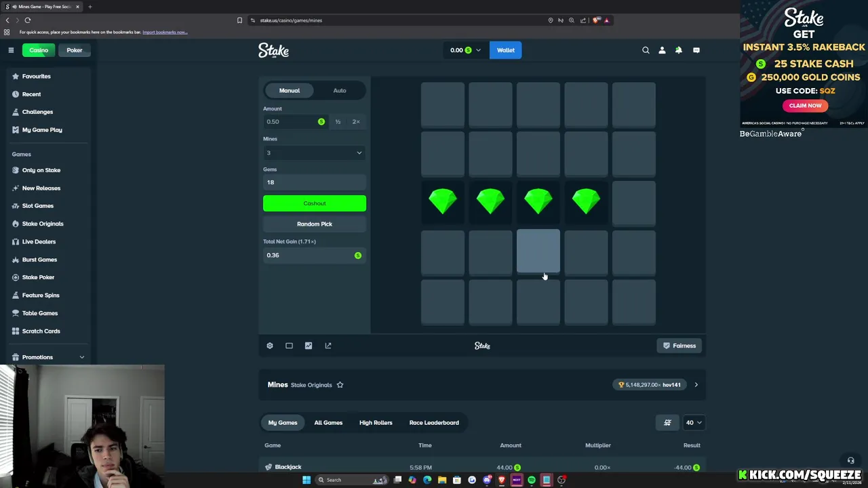Open the Race Leaderboard tab

pos(434,422)
